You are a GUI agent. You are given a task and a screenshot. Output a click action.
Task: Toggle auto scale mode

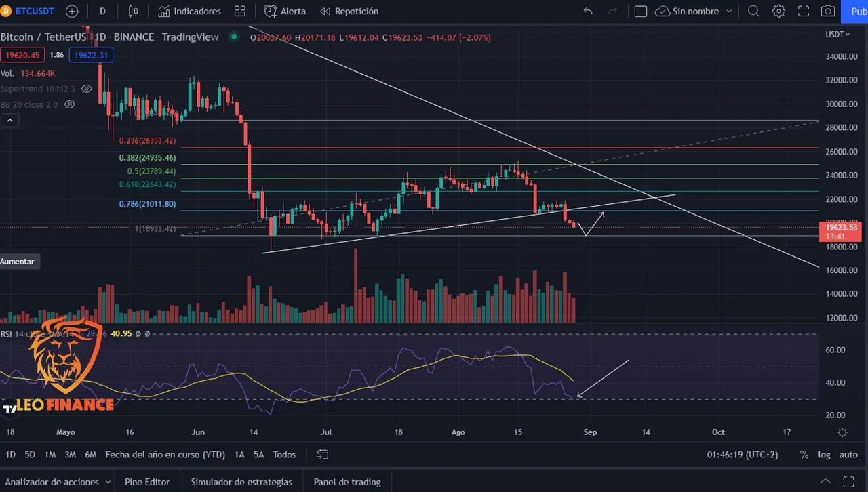848,455
